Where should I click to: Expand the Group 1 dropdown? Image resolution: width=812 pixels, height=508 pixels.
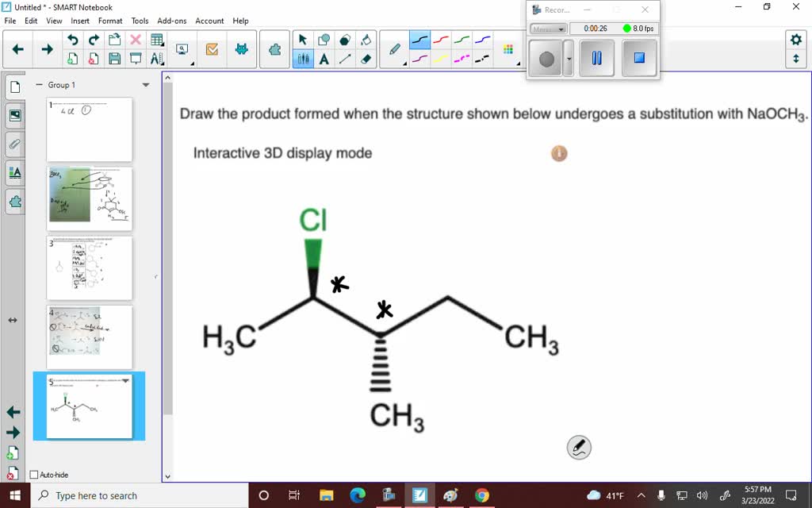145,84
